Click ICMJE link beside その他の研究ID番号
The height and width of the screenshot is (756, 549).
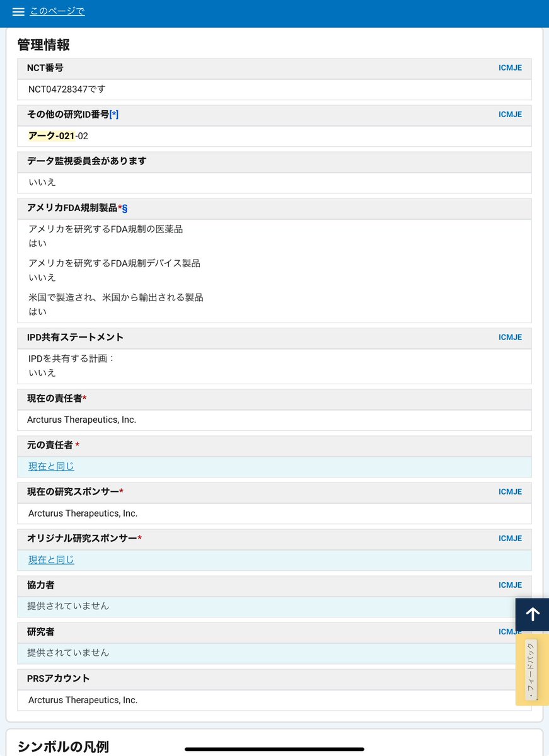[x=510, y=115]
